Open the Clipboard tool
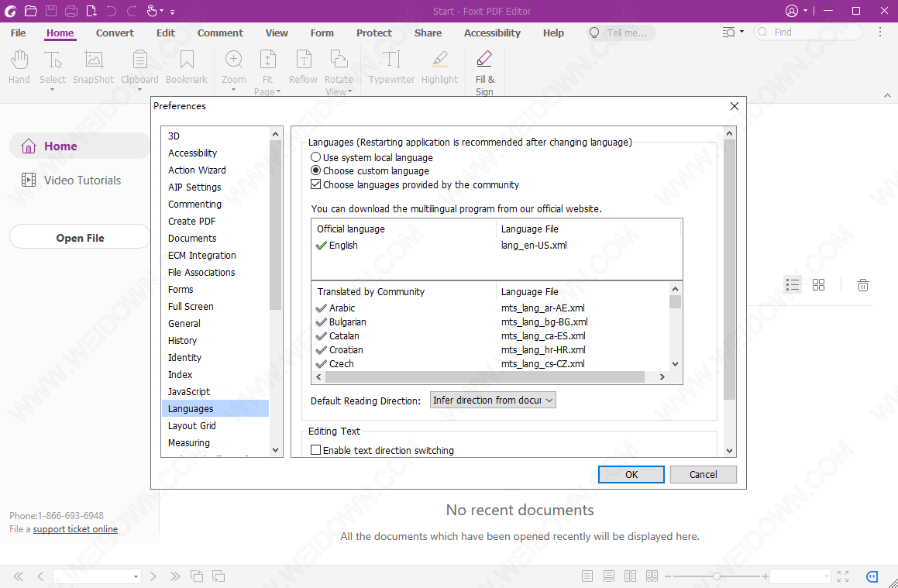This screenshot has width=898, height=588. point(139,67)
